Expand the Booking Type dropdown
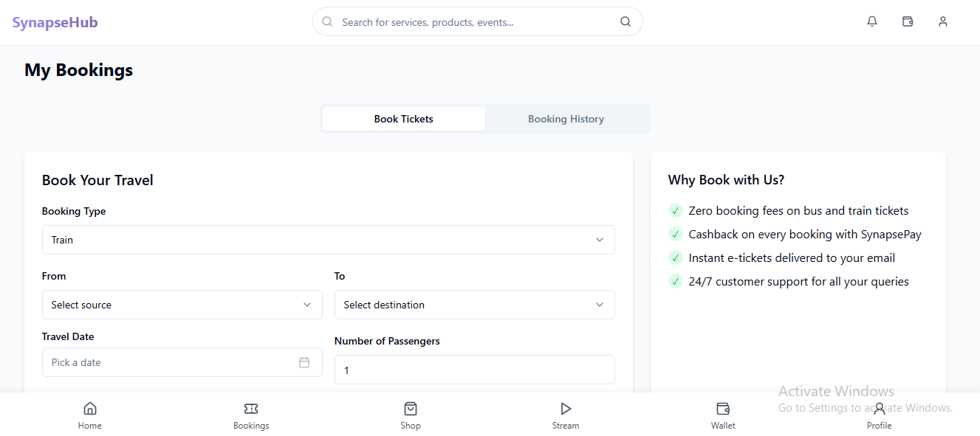Viewport: 980px width, 436px height. 328,240
